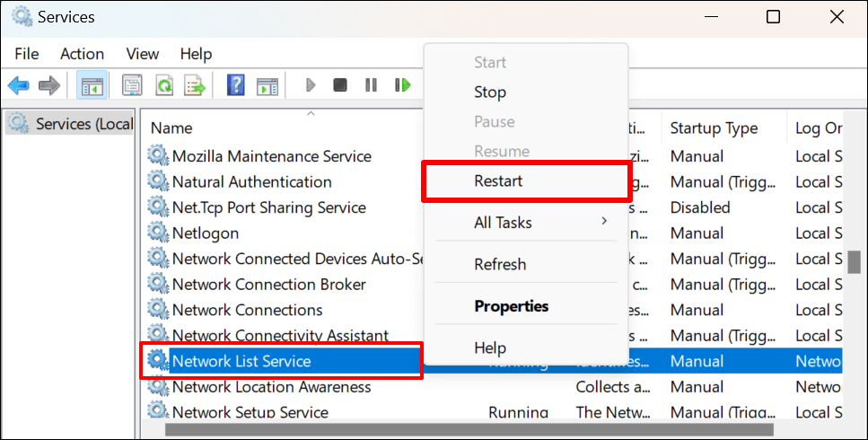The image size is (868, 440).
Task: Open the Action menu
Action: (x=82, y=54)
